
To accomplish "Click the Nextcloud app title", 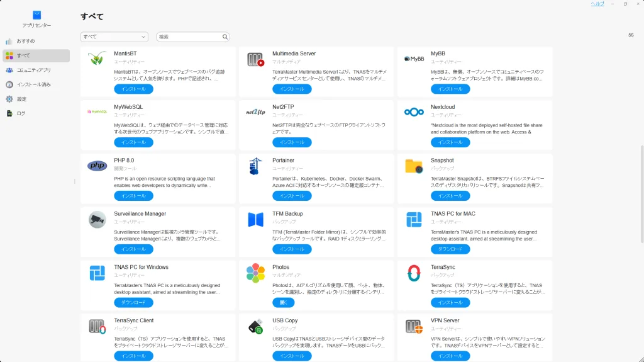I will click(x=443, y=107).
